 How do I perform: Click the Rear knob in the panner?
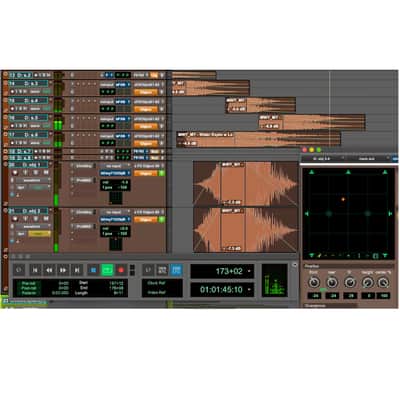coord(331,283)
